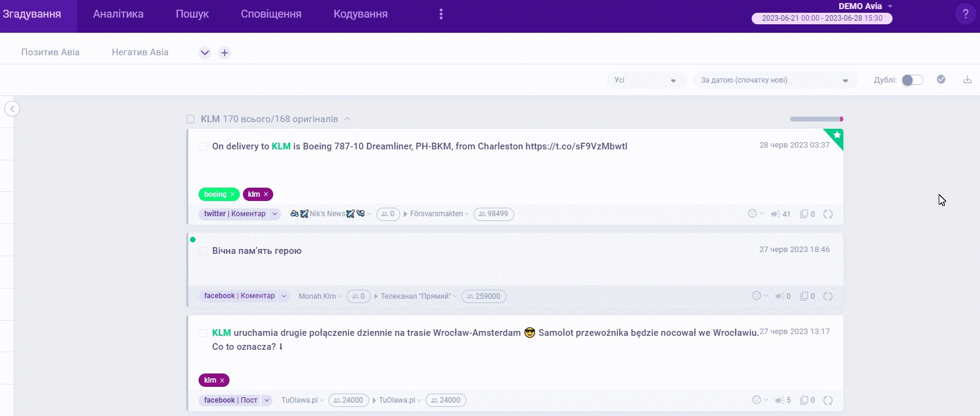
Task: Click the date range selector button
Action: coord(822,18)
